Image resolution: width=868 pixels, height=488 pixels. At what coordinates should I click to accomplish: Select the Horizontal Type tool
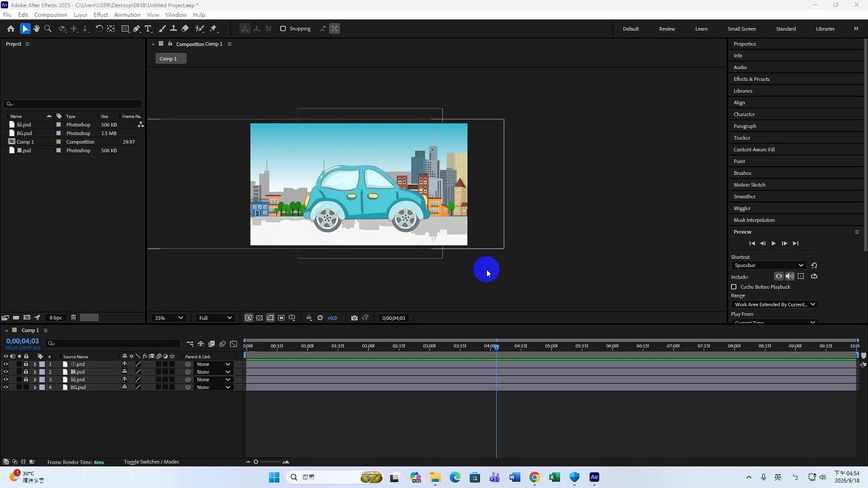pyautogui.click(x=148, y=28)
